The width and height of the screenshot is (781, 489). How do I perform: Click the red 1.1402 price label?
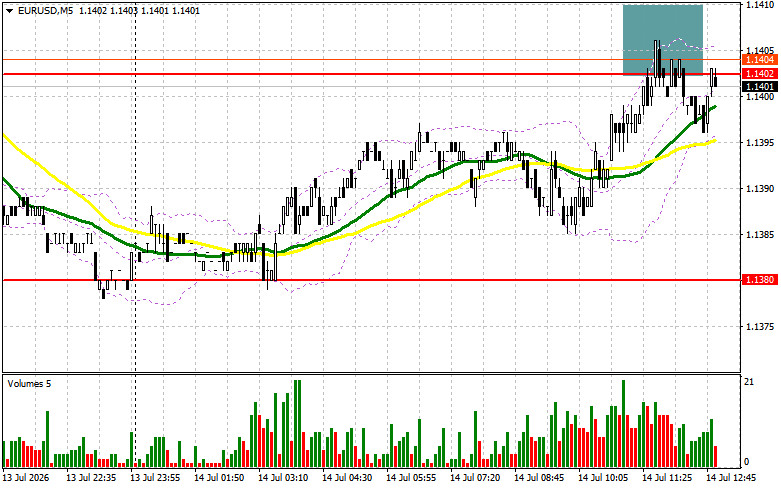(760, 74)
